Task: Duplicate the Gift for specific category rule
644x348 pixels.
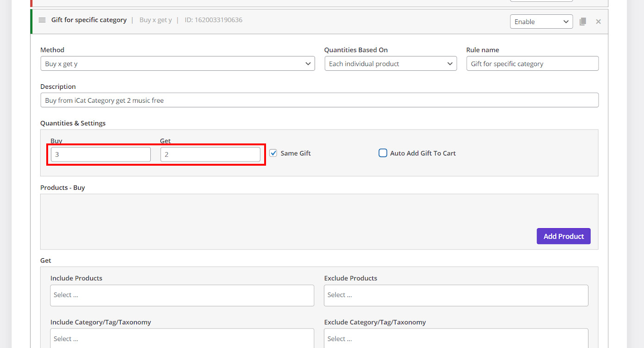Action: click(x=583, y=22)
